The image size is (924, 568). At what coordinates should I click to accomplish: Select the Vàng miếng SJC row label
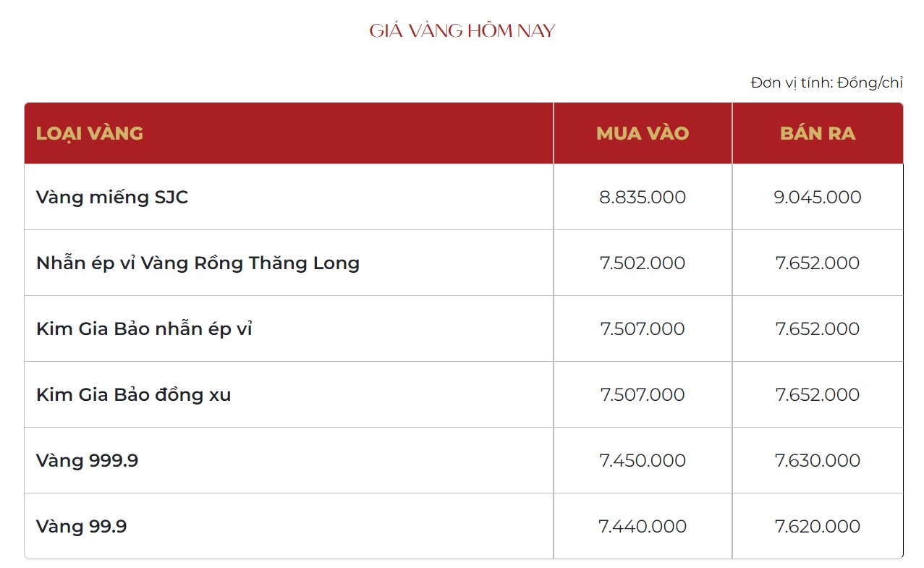coord(112,198)
